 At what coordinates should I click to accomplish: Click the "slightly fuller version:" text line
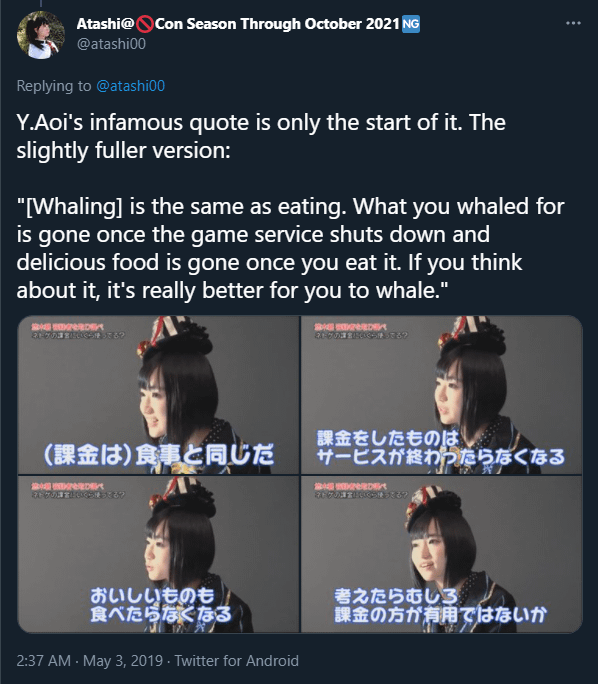pyautogui.click(x=123, y=150)
